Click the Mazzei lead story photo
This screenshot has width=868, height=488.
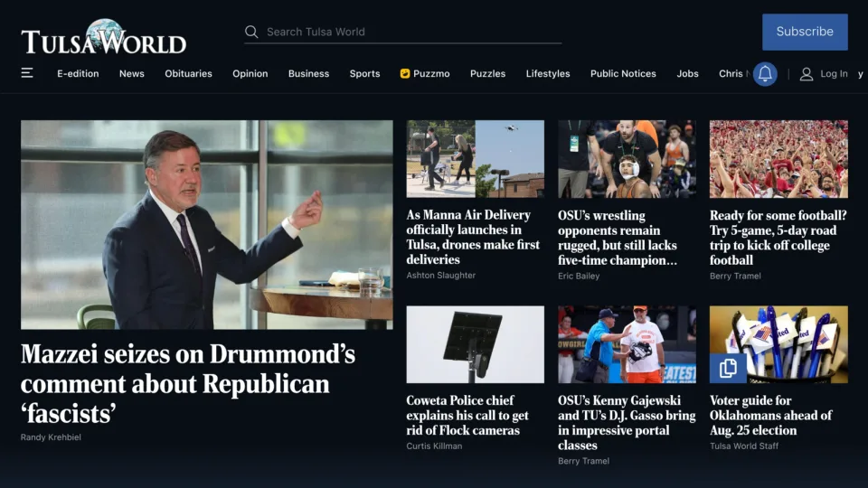tap(207, 225)
